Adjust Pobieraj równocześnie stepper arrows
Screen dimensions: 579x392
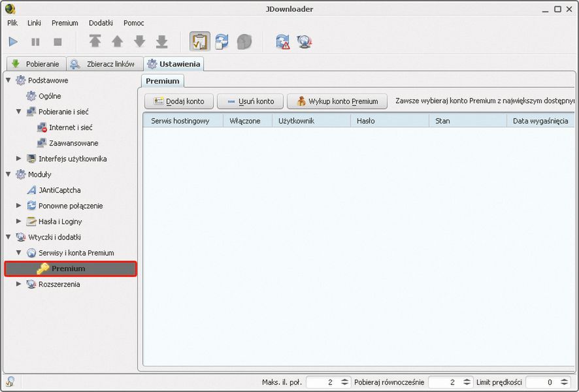pyautogui.click(x=467, y=382)
